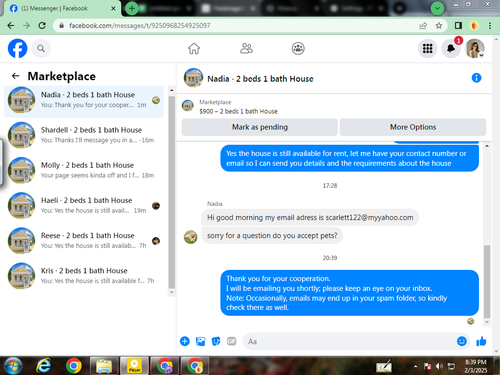This screenshot has height=375, width=500.
Task: Open Molly's 2 beds 1 bath conversation
Action: [x=84, y=170]
